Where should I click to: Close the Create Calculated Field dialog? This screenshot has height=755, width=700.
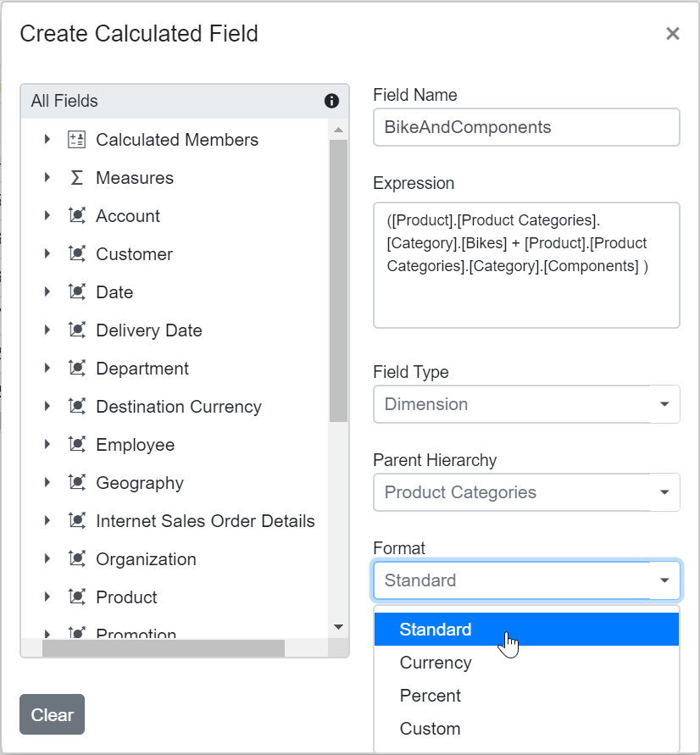coord(673,34)
